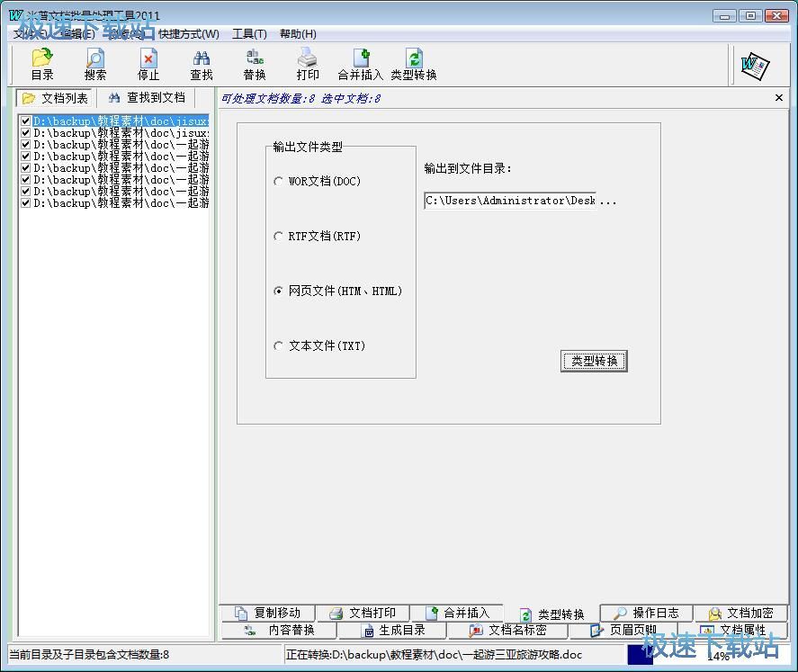The width and height of the screenshot is (798, 672).
Task: Uncheck the highlighted jisux document checkbox
Action: 25,121
